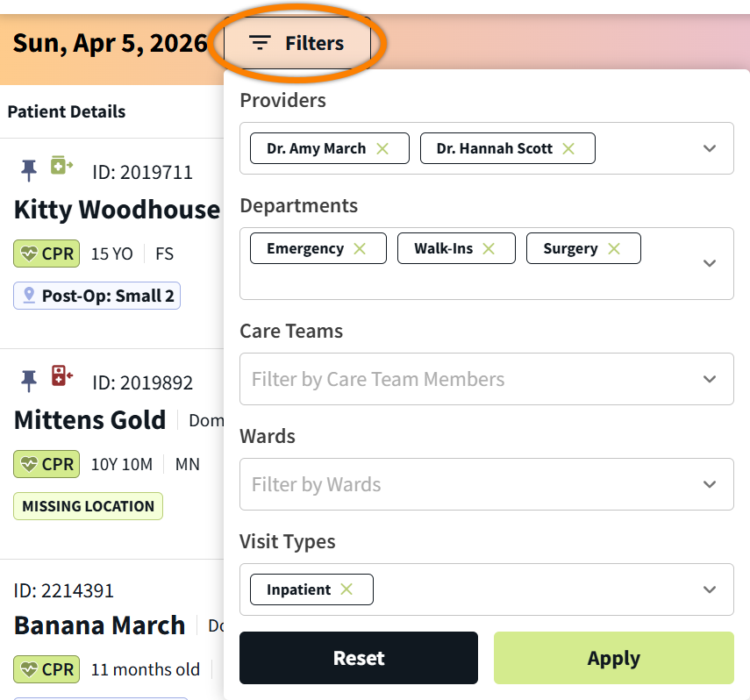Expand the Departments dropdown
Screen dimensions: 750x700
coord(710,263)
